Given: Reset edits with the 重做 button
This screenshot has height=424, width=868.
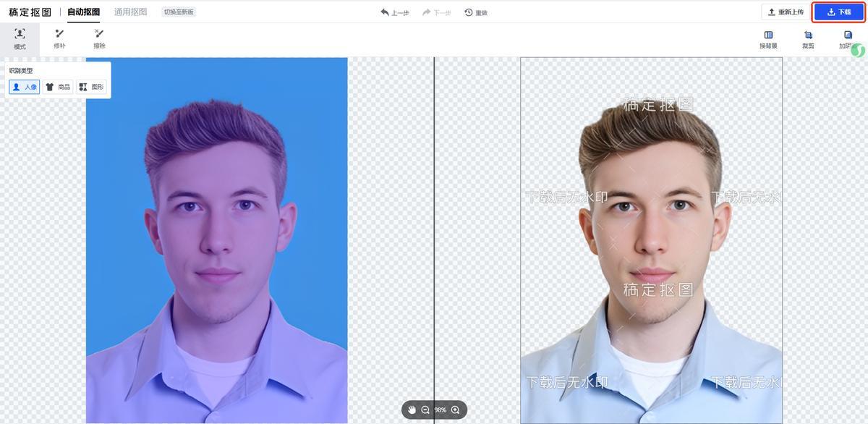Looking at the screenshot, I should click(476, 12).
